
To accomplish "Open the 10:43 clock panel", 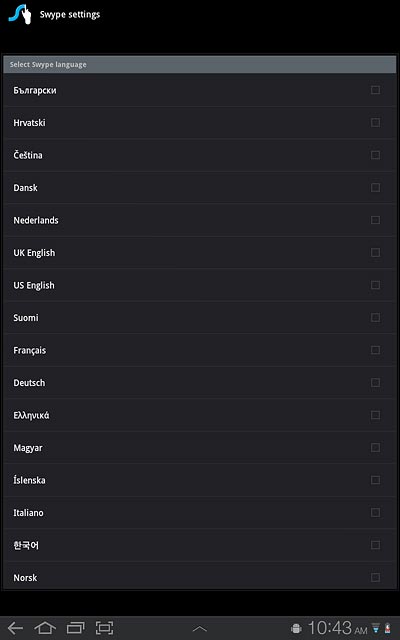I will 337,628.
